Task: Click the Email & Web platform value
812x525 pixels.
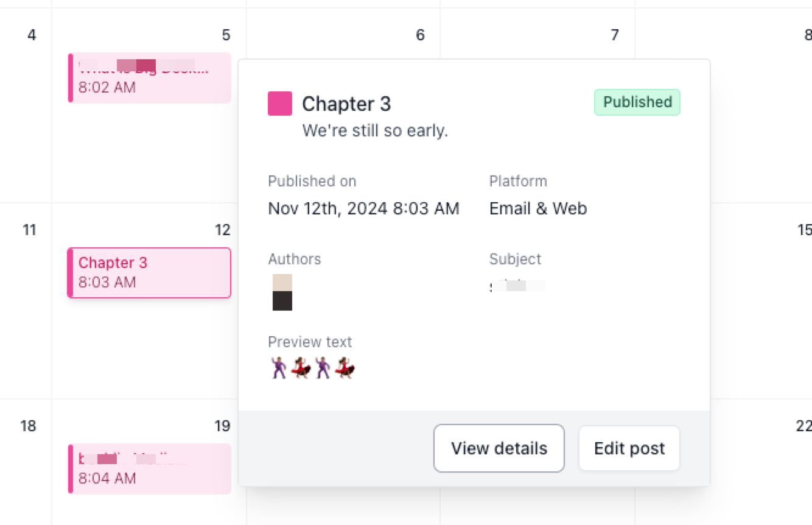Action: click(538, 208)
